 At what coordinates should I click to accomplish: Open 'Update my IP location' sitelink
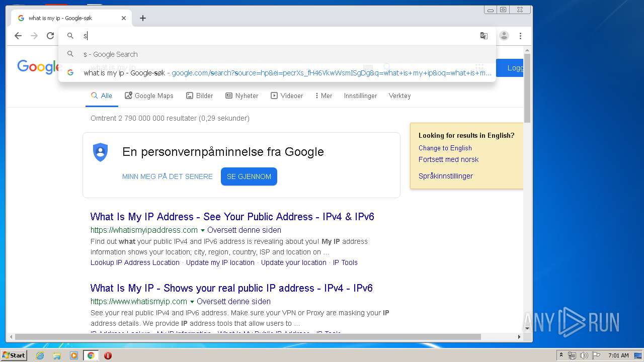[x=220, y=262]
